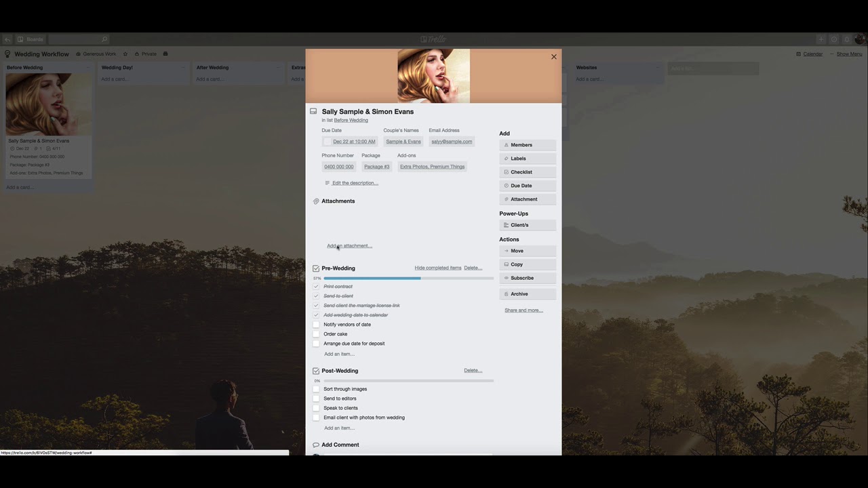This screenshot has height=488, width=868.
Task: Open the After Wedding list menu
Action: (x=278, y=68)
